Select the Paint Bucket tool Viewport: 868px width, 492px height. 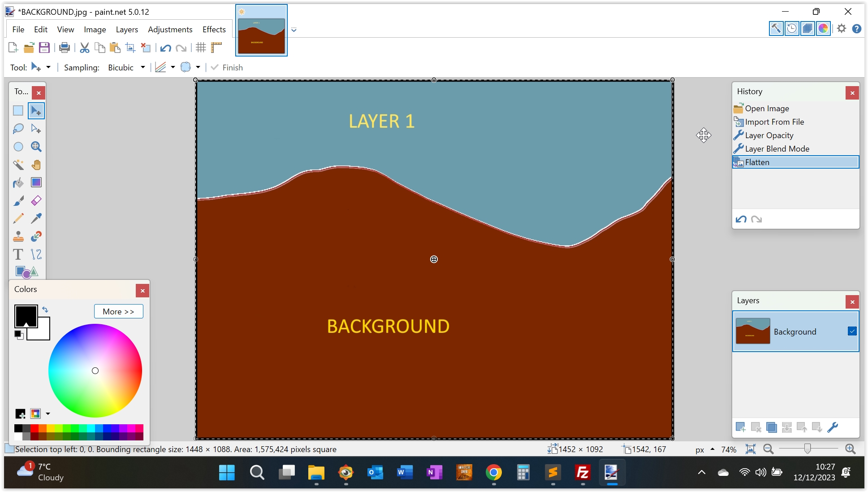click(x=18, y=183)
